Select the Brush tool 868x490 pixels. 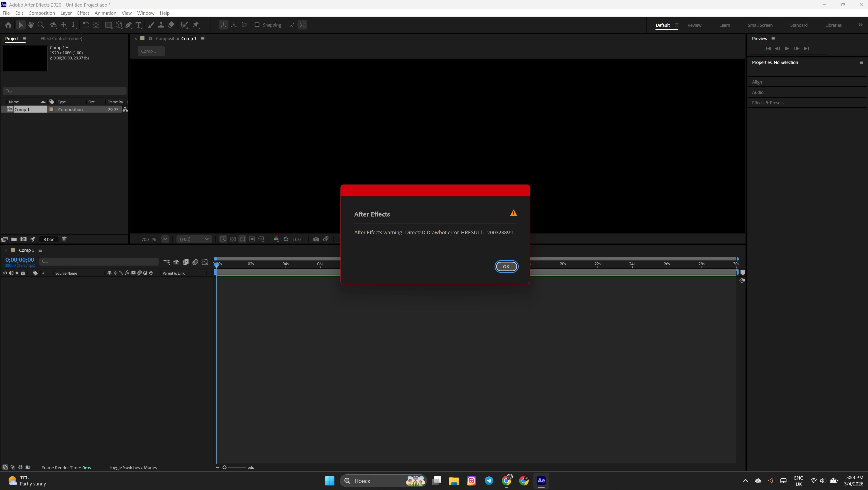151,25
